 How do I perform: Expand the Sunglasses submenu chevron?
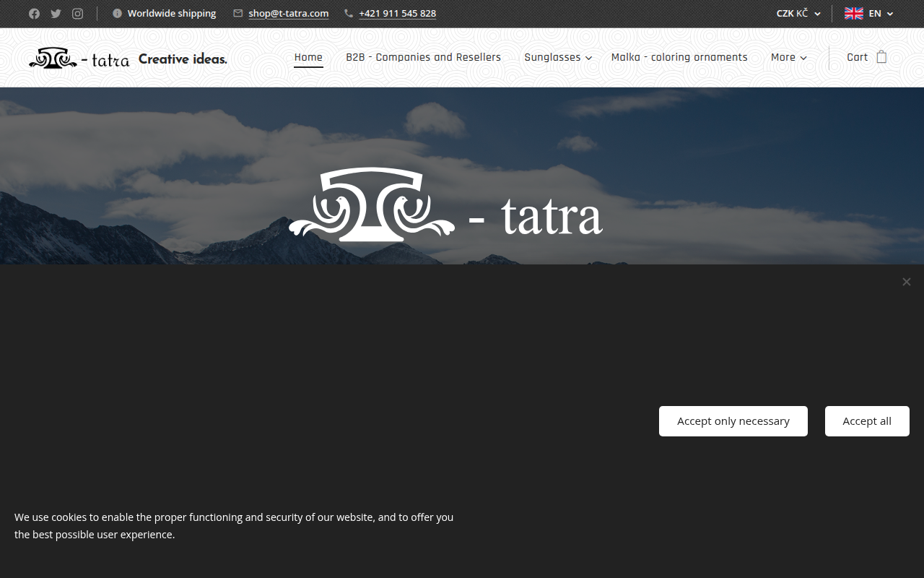(x=589, y=58)
